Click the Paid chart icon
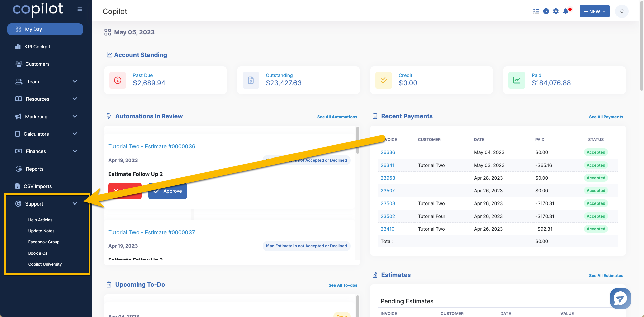The image size is (644, 317). [x=517, y=80]
